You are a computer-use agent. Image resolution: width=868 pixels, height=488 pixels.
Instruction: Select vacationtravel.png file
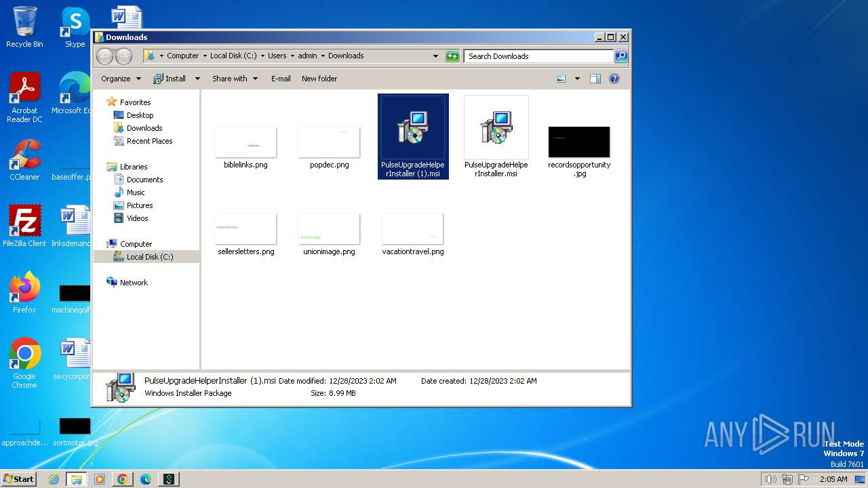[x=413, y=235]
